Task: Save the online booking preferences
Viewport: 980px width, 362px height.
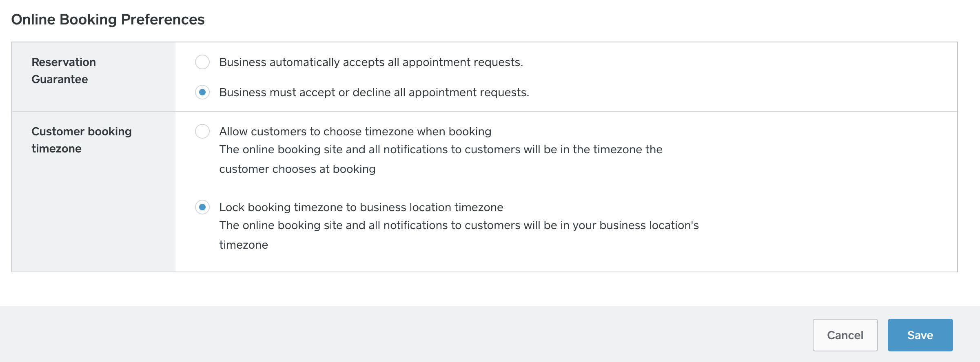Action: (x=920, y=335)
